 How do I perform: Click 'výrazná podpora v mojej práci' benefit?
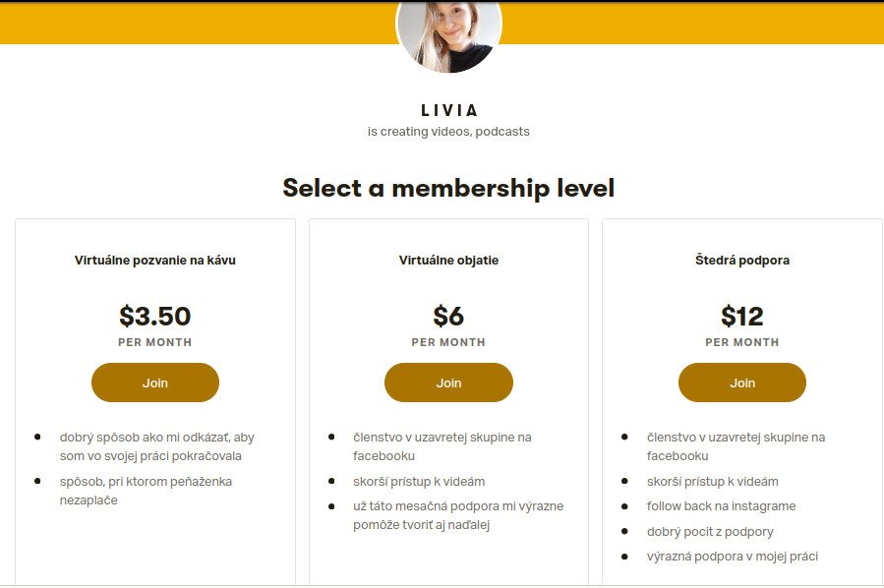(732, 557)
